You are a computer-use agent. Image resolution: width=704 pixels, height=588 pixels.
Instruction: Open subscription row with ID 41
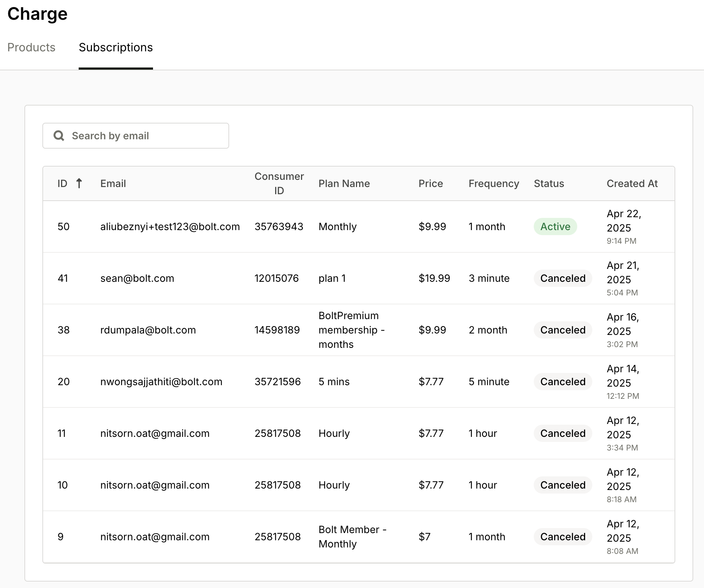tap(359, 278)
